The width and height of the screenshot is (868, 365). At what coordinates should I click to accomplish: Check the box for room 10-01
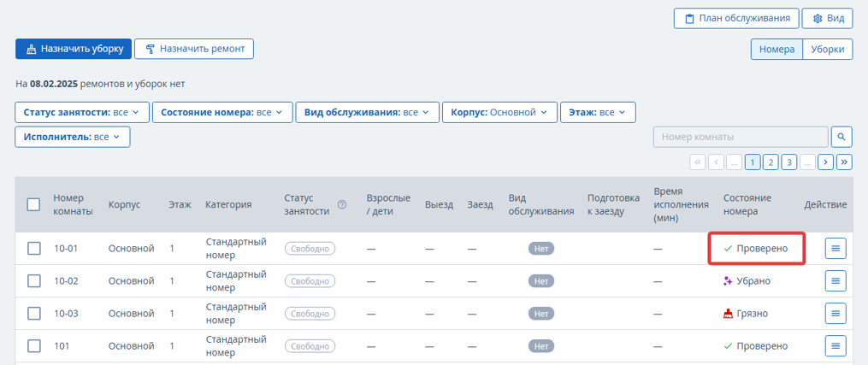33,248
